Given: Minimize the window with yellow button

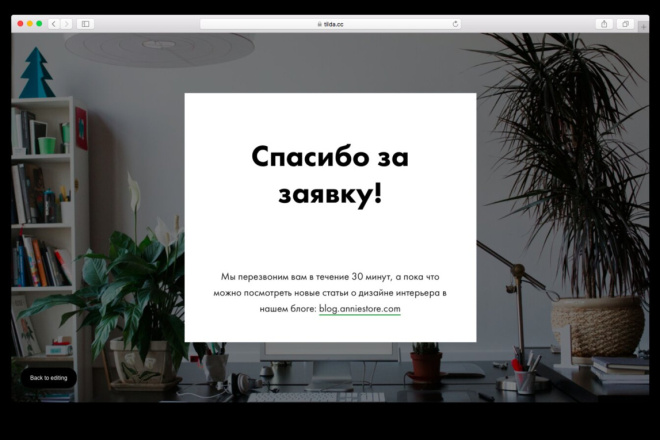Looking at the screenshot, I should coord(29,24).
